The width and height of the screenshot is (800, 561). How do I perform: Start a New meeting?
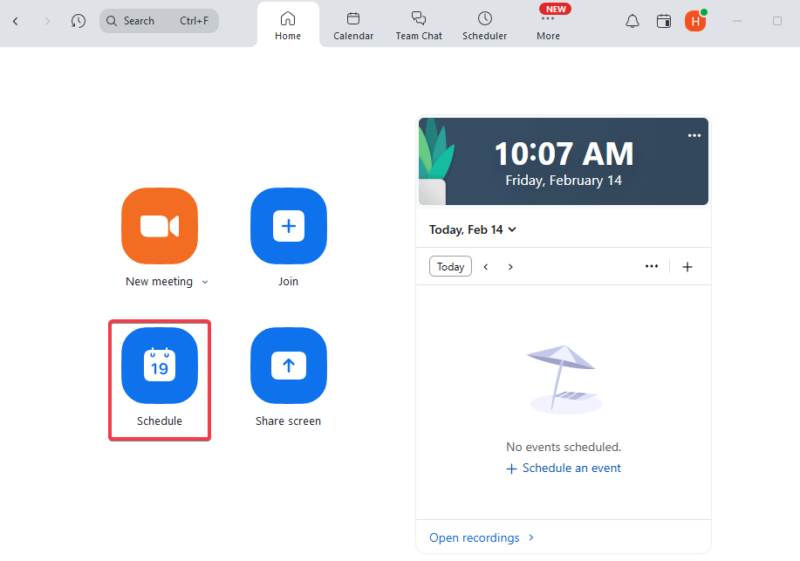[160, 226]
